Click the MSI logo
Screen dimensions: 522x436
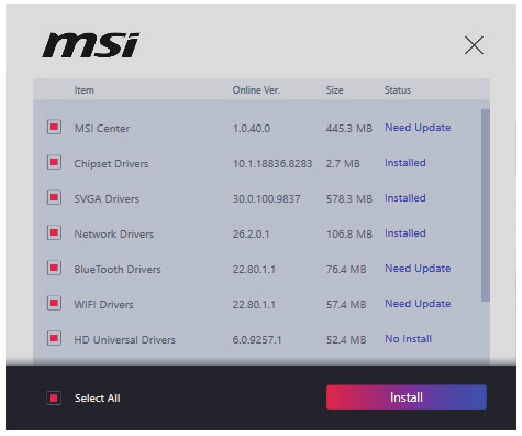[91, 45]
